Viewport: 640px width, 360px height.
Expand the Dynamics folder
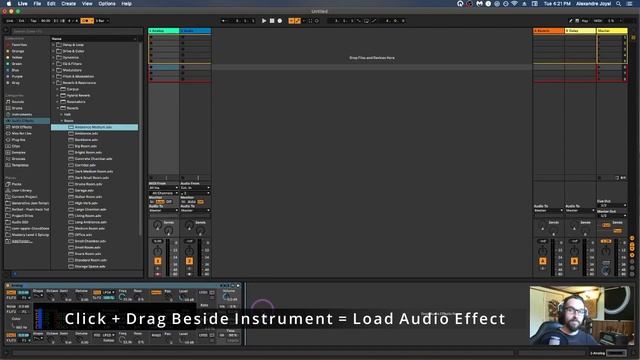53,58
